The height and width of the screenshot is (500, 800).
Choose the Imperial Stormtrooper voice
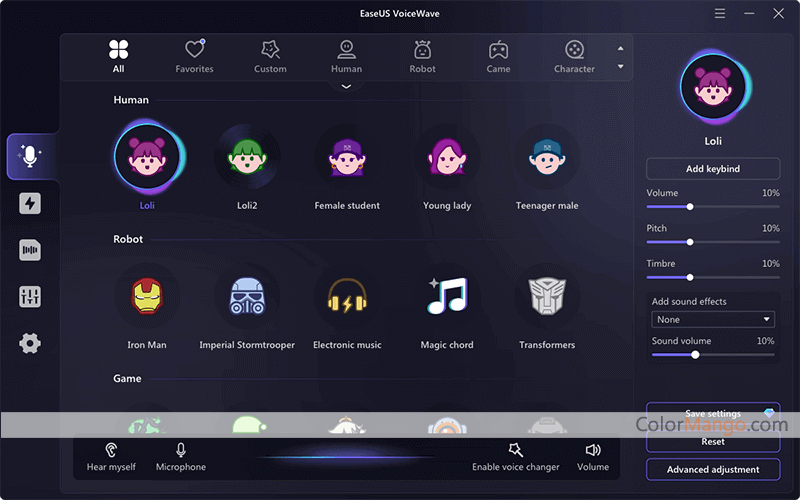[247, 296]
